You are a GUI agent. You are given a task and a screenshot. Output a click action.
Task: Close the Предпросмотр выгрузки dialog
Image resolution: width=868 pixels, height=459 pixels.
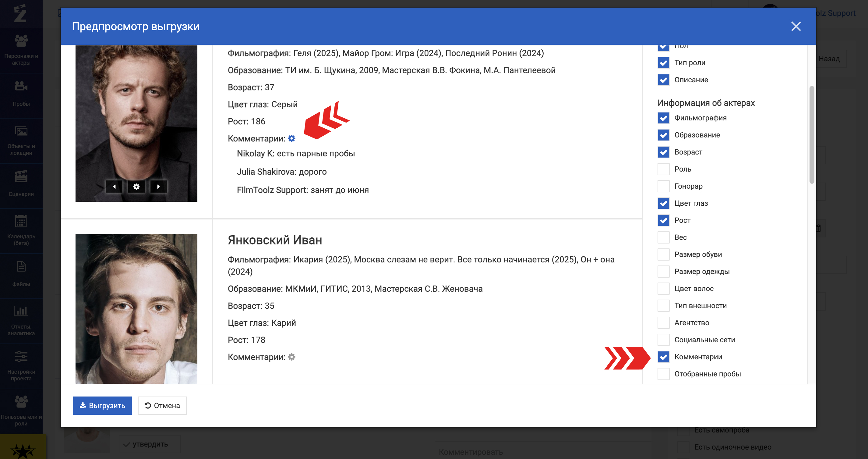(x=796, y=26)
